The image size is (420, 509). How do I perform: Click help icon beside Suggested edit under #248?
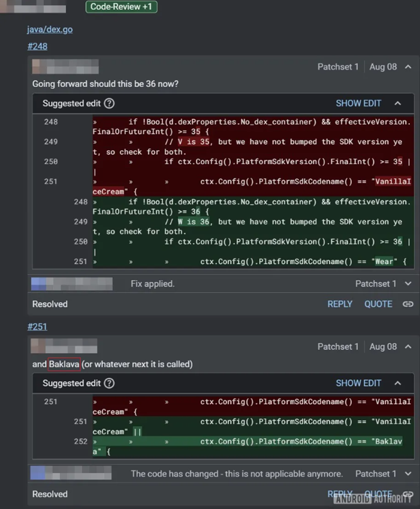109,103
